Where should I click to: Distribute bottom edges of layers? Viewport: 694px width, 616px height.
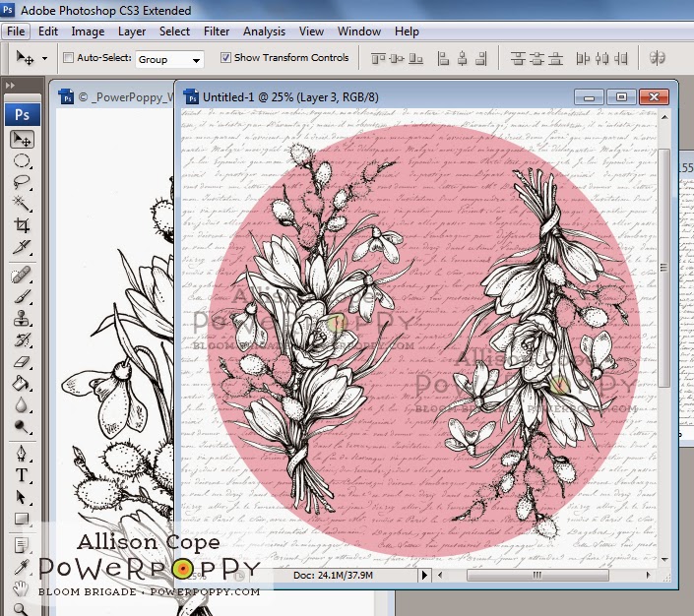(x=555, y=58)
